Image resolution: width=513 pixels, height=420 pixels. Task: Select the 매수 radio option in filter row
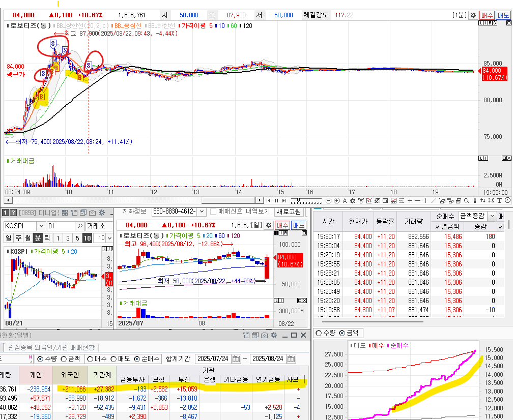click(x=90, y=359)
